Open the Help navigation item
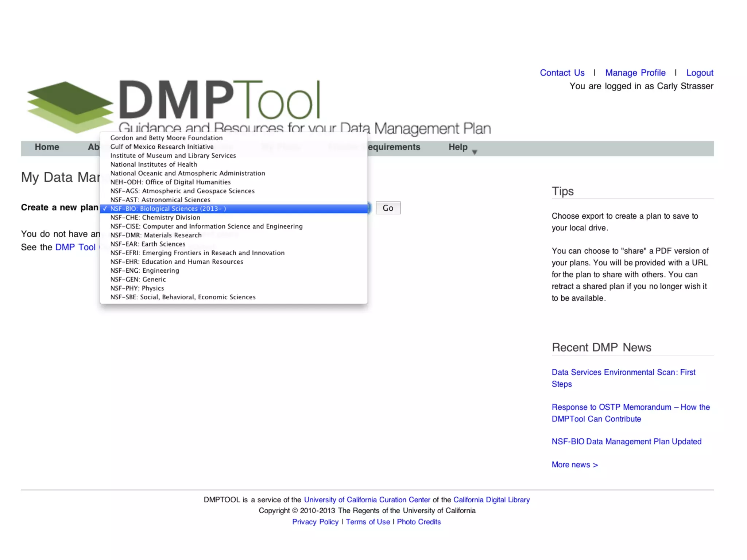Image resolution: width=747 pixels, height=560 pixels. 458,147
